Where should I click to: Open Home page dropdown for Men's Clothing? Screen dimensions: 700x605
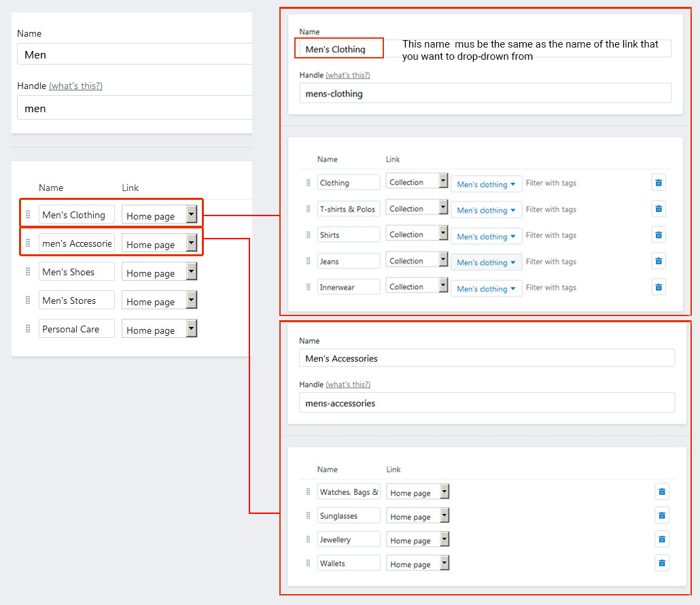point(160,215)
